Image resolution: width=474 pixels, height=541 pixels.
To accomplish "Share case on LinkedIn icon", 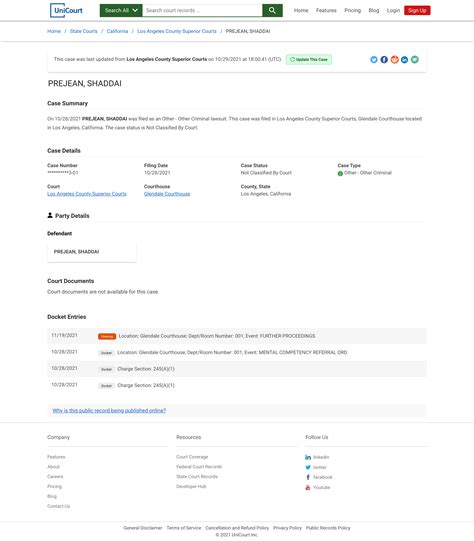I will coord(404,60).
